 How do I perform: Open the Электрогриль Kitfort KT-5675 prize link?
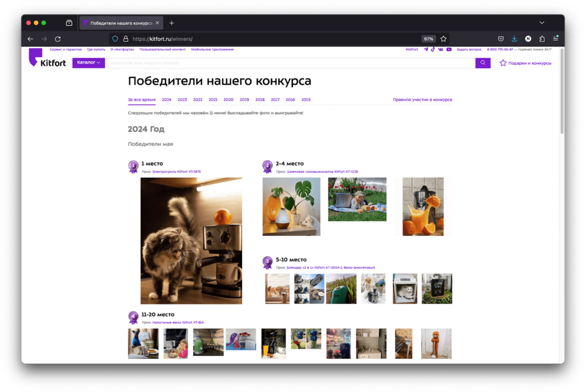(176, 172)
